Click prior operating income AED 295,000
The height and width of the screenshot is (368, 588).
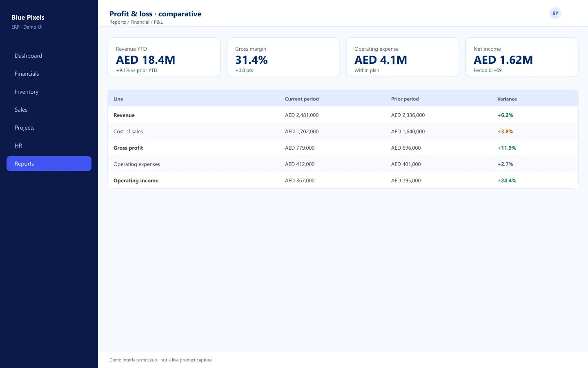coord(406,181)
